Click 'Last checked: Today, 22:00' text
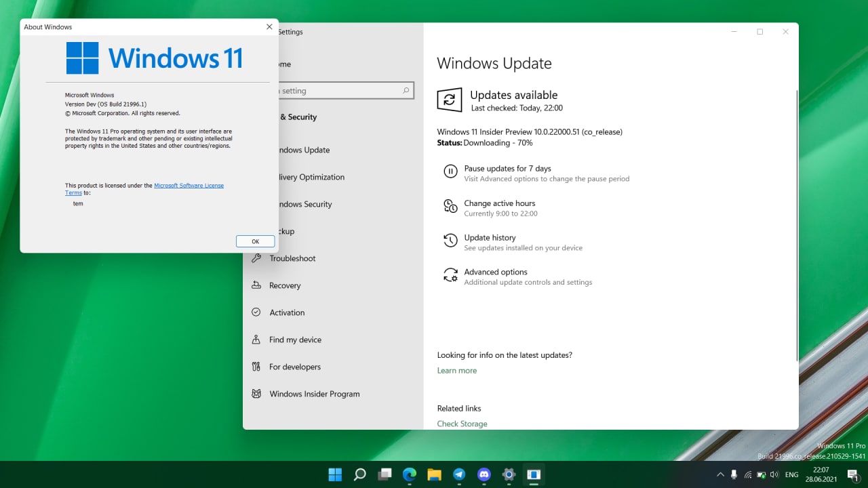Screen dimensions: 868x488 coord(517,108)
